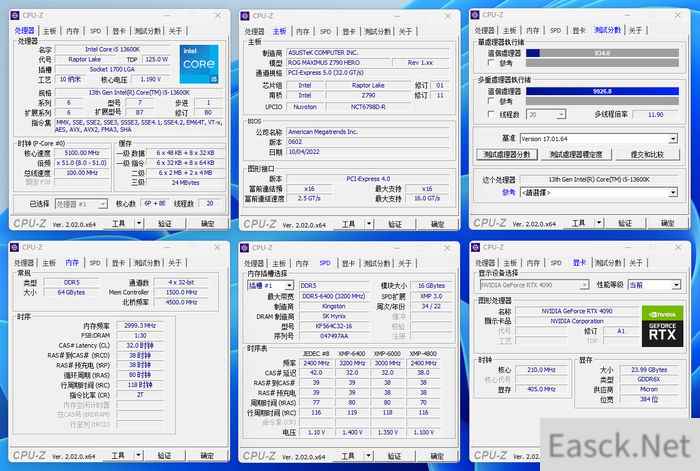Click the DDR5 memory type value in memory window

click(x=71, y=282)
